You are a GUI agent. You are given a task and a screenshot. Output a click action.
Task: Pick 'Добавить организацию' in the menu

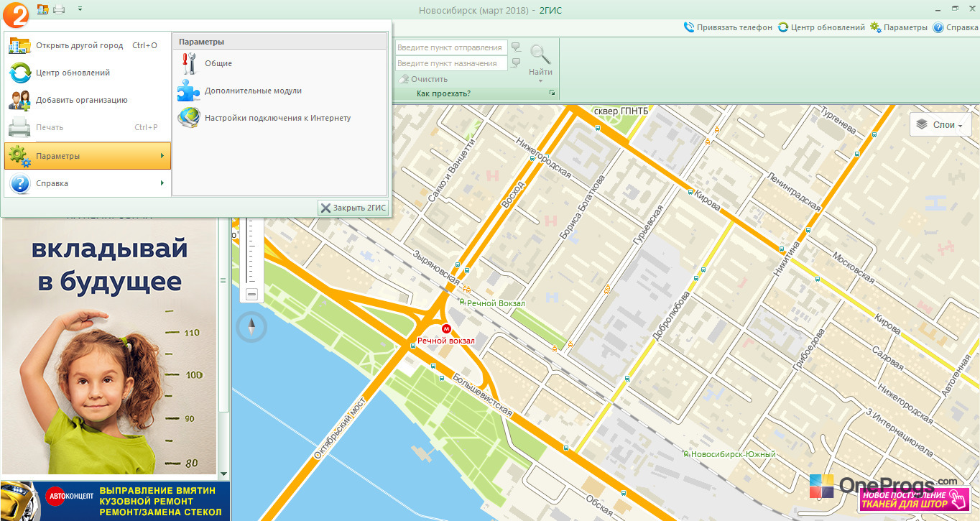click(x=88, y=100)
